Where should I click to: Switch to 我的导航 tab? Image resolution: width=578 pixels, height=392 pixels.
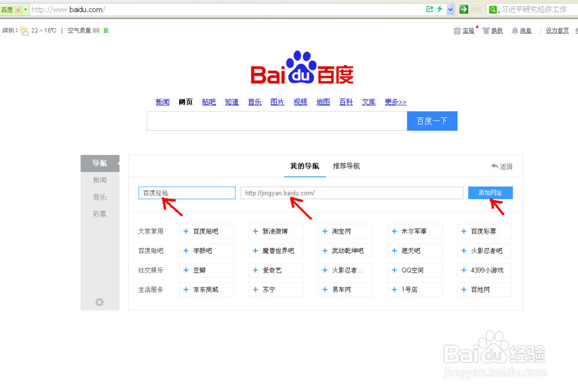pyautogui.click(x=305, y=166)
